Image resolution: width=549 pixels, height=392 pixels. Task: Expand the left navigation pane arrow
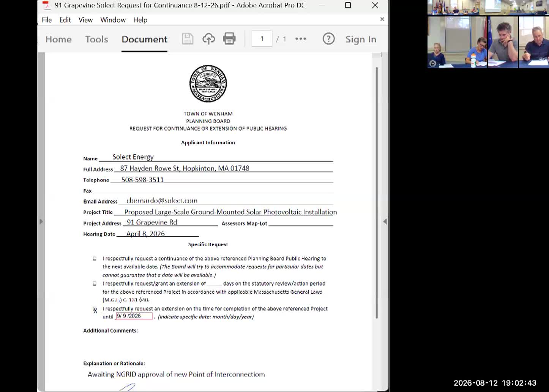[x=41, y=221]
